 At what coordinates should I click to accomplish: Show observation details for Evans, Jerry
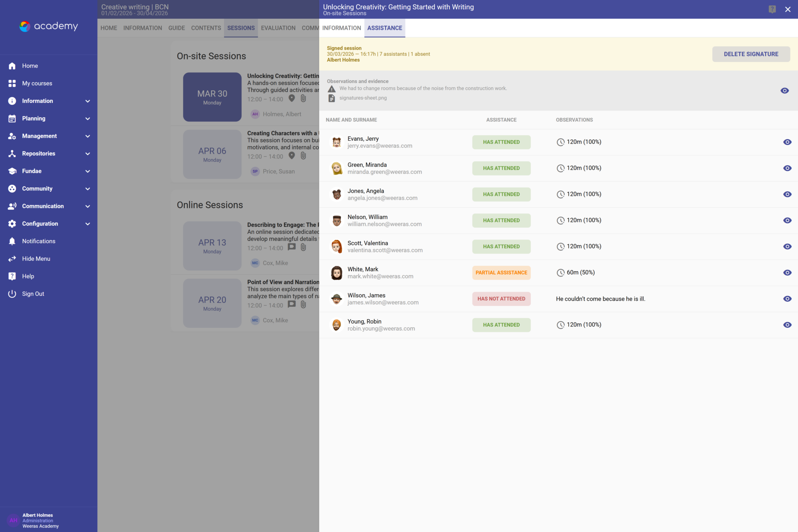point(787,142)
